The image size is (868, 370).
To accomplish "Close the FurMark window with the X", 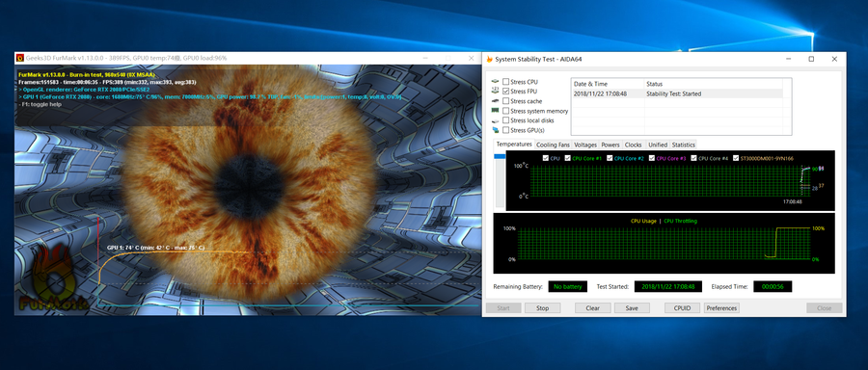I will click(x=472, y=58).
